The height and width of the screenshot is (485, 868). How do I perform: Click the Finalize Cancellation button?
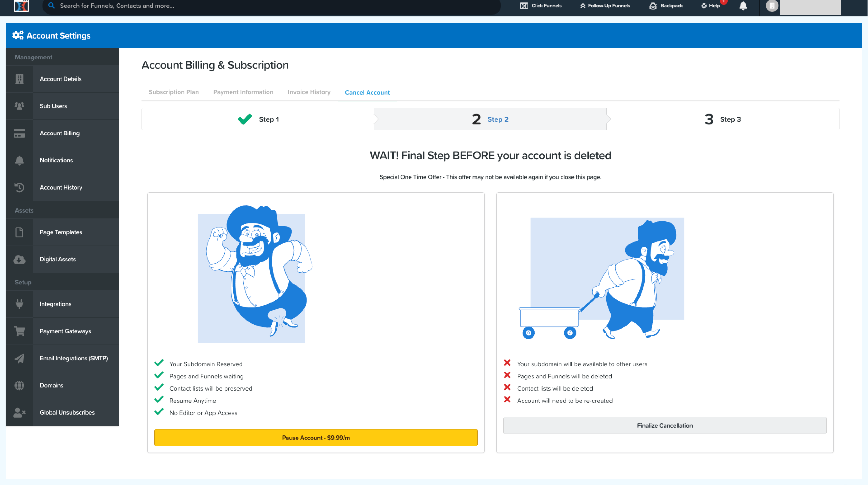pos(664,425)
